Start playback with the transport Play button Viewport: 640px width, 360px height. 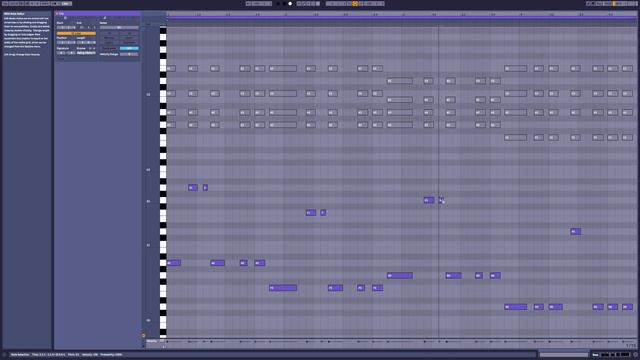click(278, 4)
